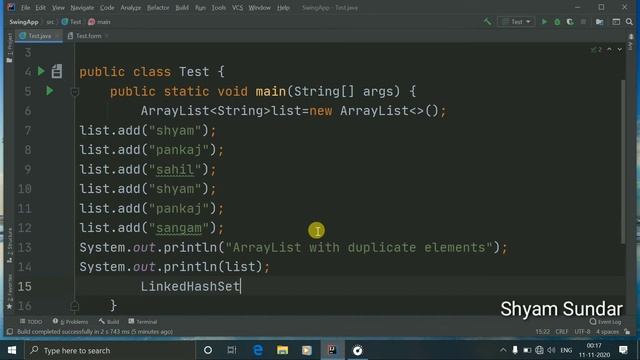Toggle the Project tool window stripe button

[x=9, y=48]
